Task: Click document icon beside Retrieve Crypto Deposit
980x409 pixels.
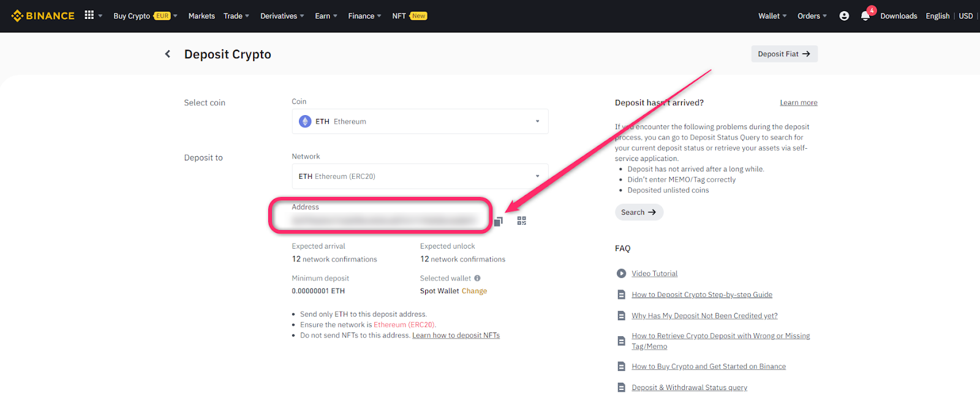Action: click(x=621, y=341)
